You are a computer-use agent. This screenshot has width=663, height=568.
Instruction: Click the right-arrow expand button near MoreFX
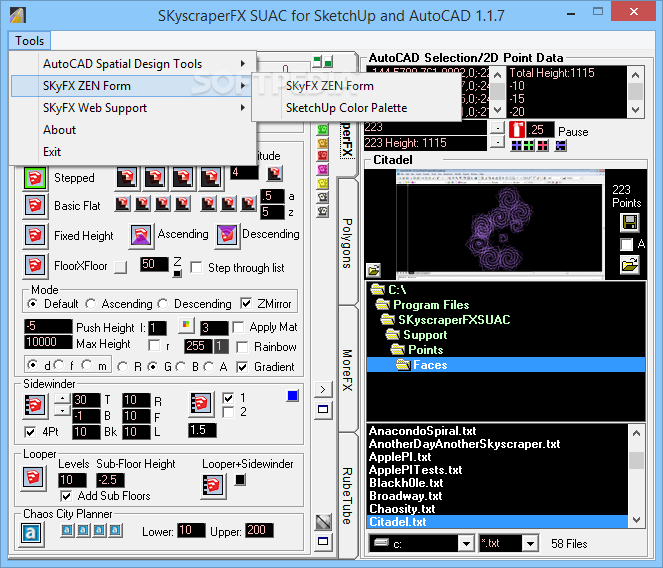point(323,390)
